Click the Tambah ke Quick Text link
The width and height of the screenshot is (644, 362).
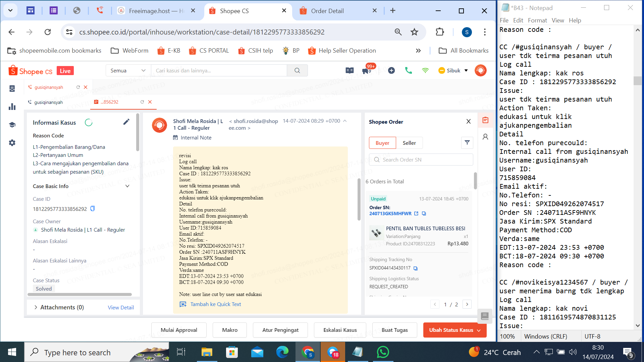tap(215, 304)
